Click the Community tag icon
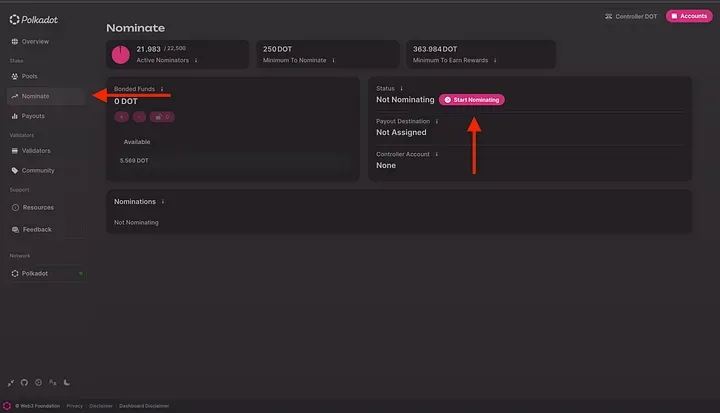This screenshot has height=413, width=720. point(15,170)
